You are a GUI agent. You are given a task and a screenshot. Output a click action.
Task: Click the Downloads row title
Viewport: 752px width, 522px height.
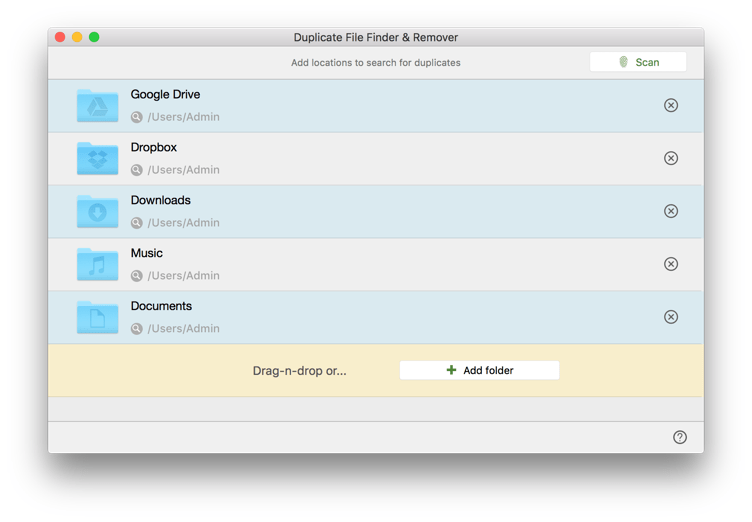coord(161,200)
